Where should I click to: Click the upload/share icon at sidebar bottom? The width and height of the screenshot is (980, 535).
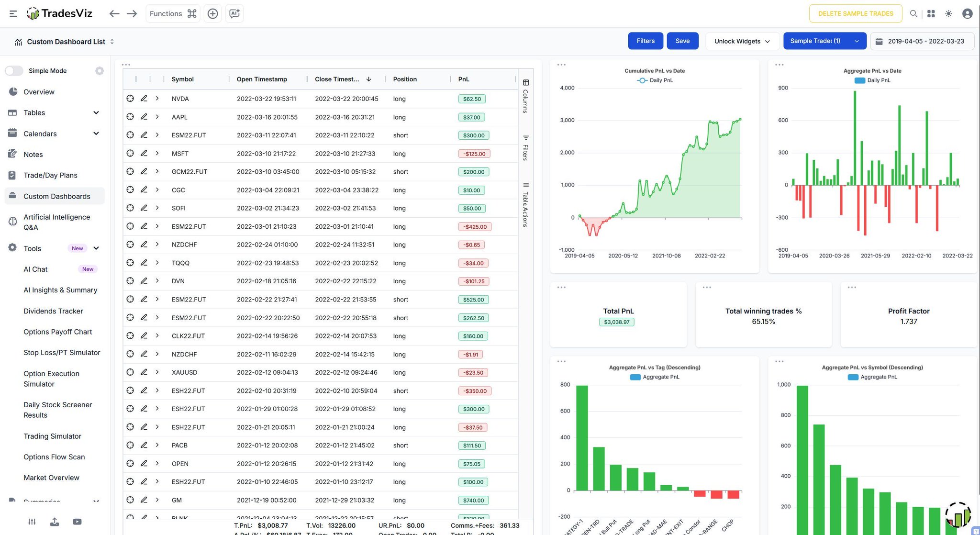coord(55,522)
